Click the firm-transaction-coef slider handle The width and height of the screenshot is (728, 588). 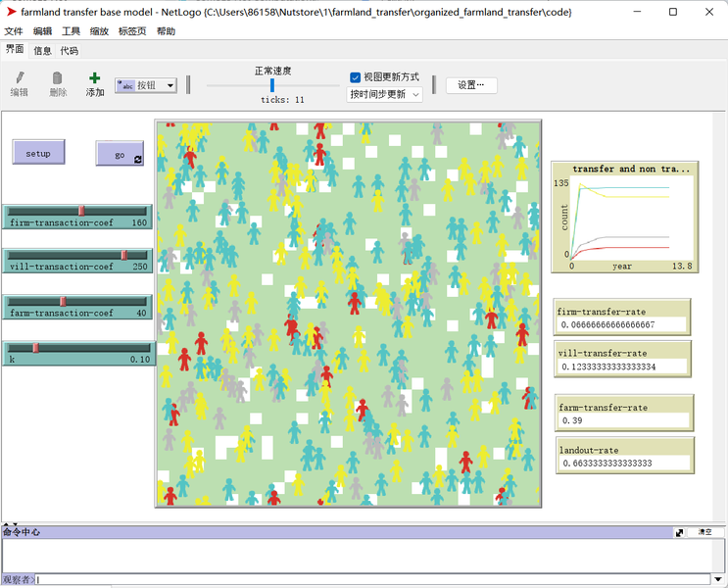81,210
